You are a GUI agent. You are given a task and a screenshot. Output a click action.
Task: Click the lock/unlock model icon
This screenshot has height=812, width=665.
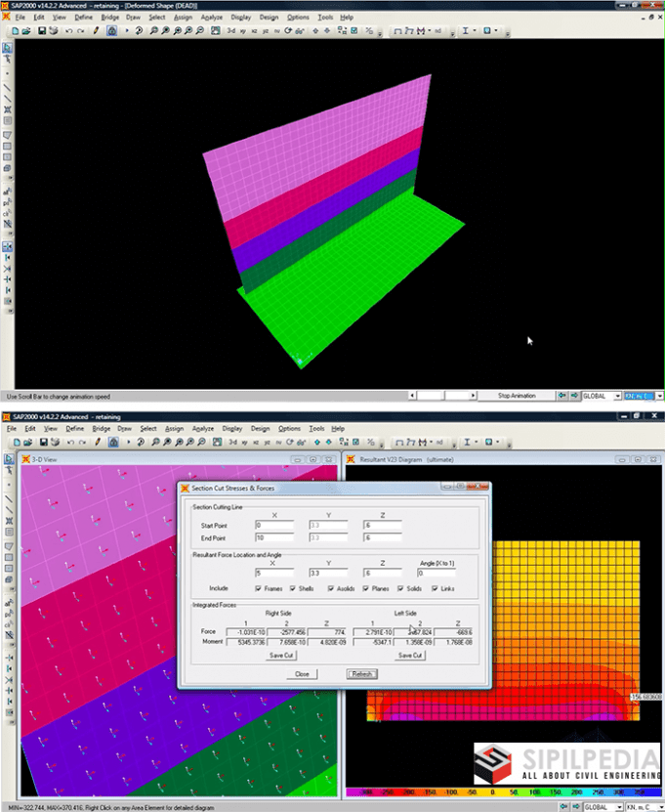click(x=113, y=31)
